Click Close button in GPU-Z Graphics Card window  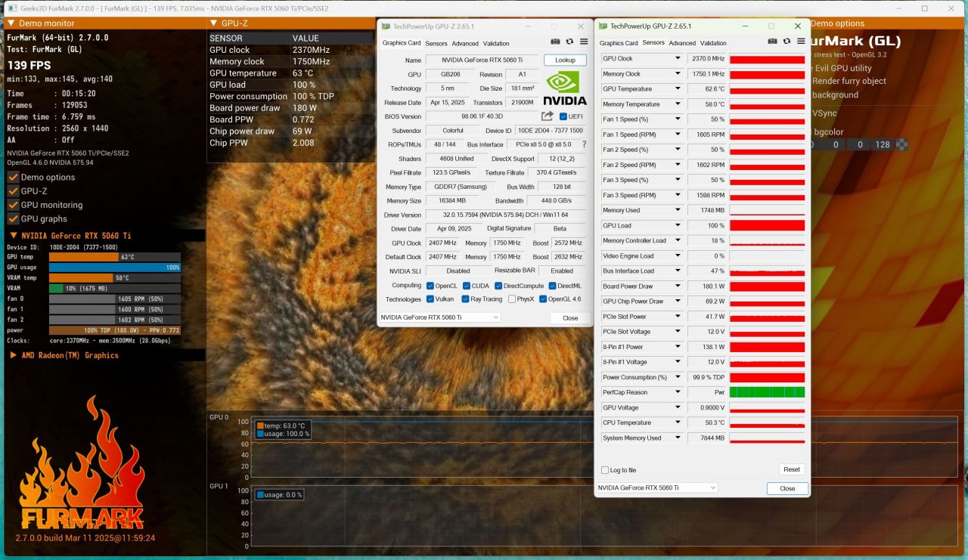click(570, 318)
